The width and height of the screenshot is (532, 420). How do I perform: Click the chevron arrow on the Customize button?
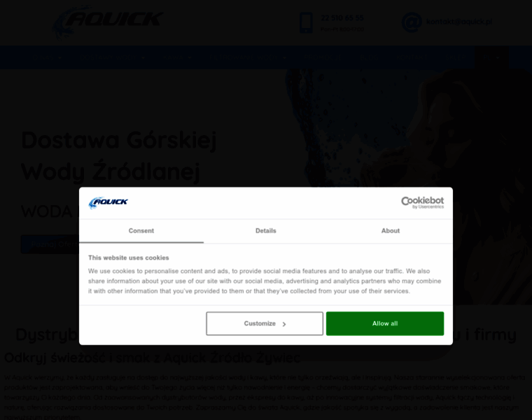[x=284, y=324]
